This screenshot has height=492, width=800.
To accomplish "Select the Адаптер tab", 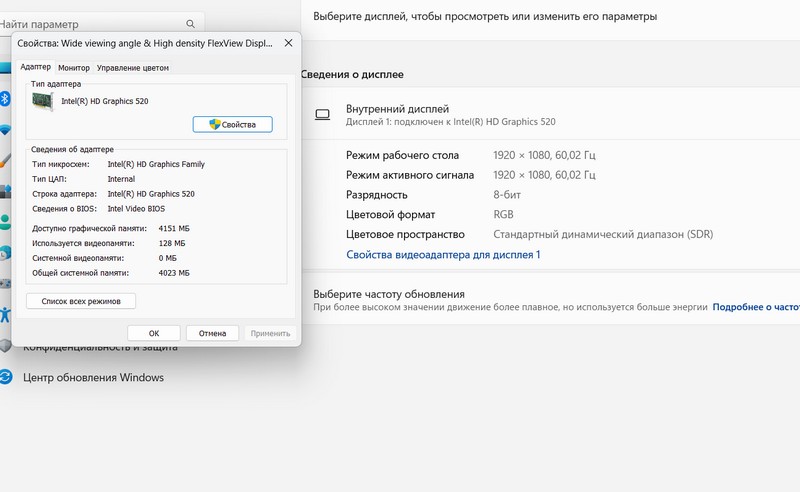I will [x=36, y=67].
